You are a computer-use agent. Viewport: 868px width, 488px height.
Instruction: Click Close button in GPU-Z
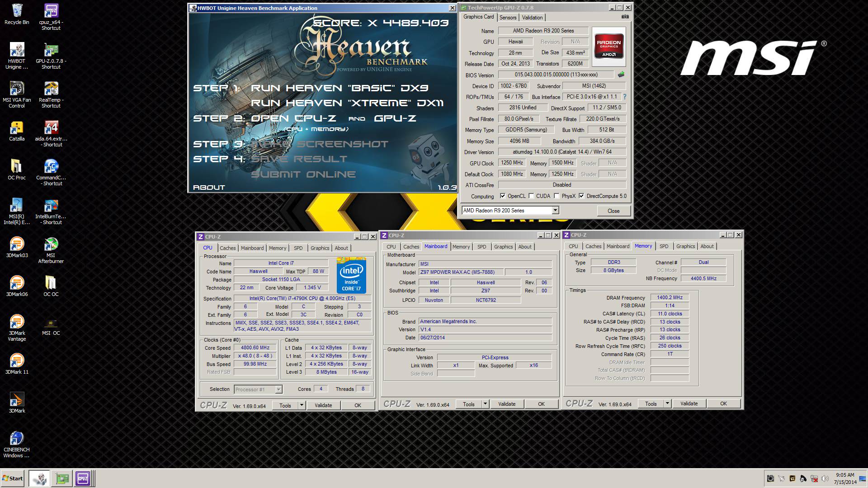point(613,211)
